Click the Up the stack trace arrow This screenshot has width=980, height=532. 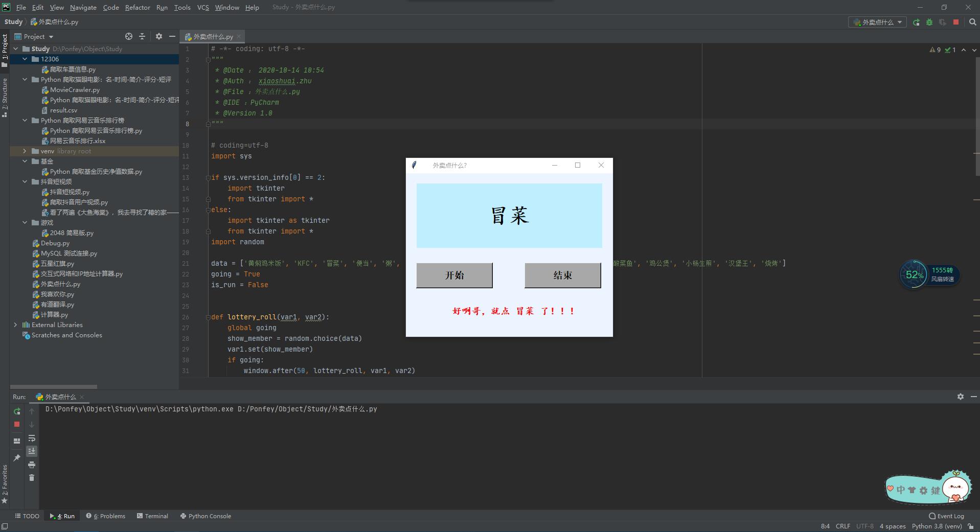32,411
